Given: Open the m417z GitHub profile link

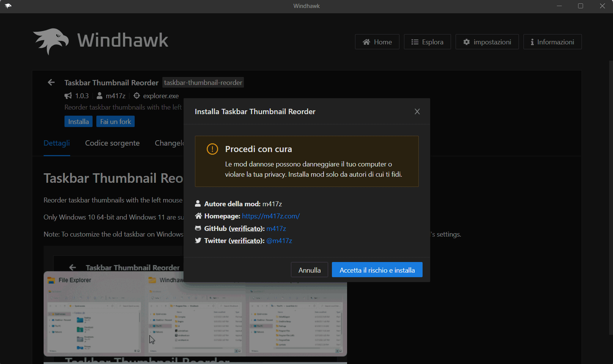Looking at the screenshot, I should (x=276, y=229).
